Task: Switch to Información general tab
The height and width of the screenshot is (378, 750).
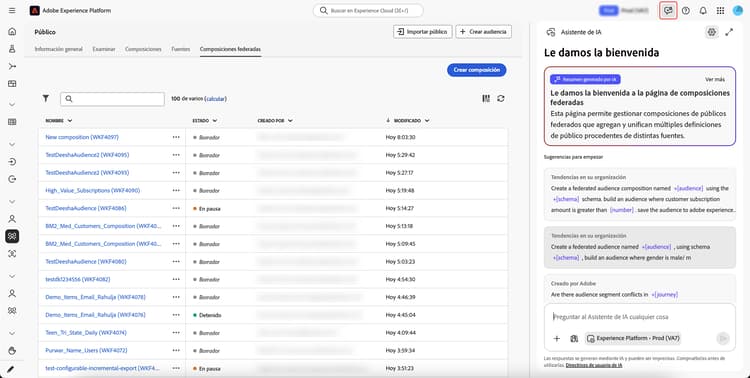Action: pos(58,49)
